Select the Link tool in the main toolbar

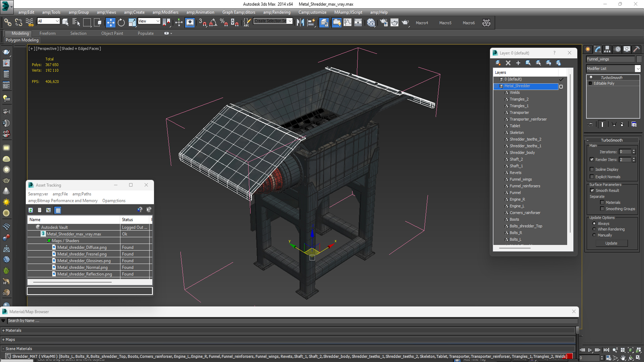click(7, 22)
